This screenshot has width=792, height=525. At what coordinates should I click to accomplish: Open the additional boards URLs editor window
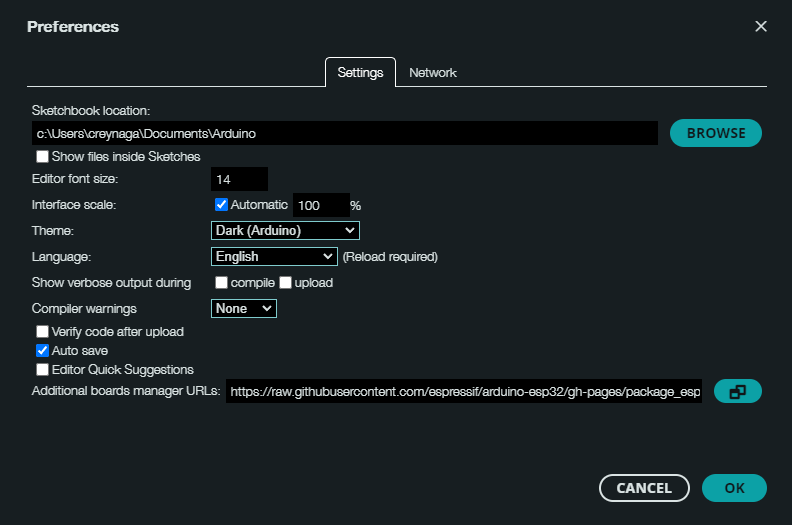(x=737, y=391)
